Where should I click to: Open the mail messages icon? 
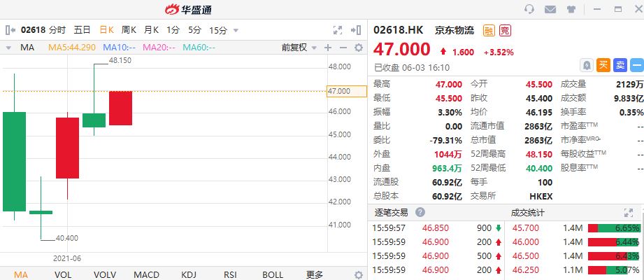point(550,10)
